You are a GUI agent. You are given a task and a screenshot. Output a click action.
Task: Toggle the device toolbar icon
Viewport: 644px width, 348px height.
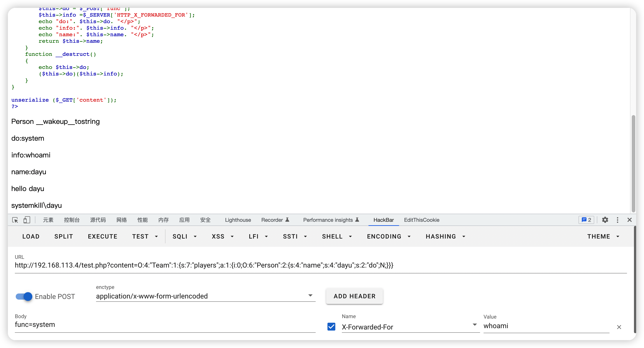(x=26, y=220)
